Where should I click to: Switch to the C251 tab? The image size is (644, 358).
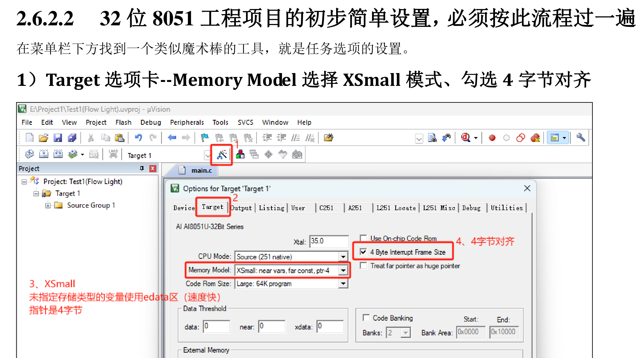coord(326,208)
